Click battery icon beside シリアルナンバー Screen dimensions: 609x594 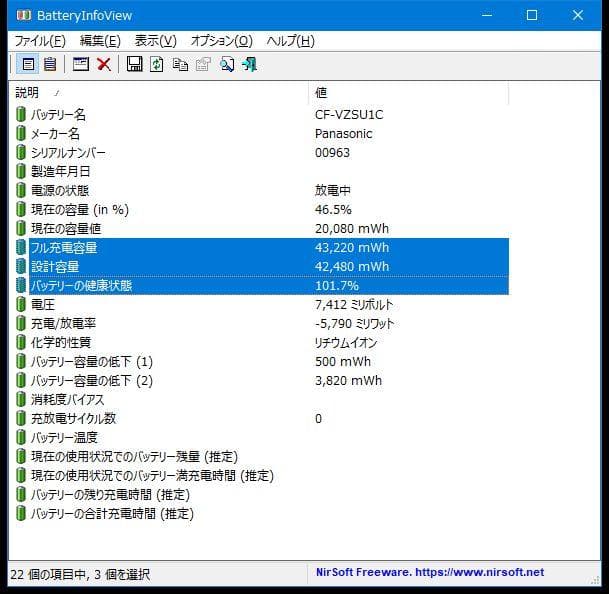(x=21, y=153)
